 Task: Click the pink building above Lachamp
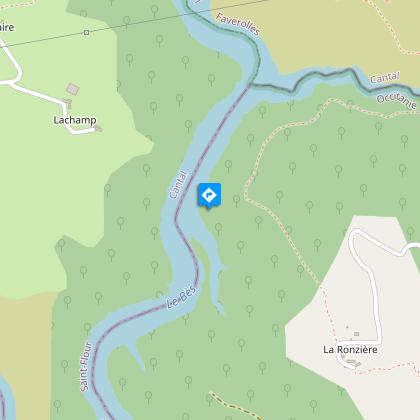73,89
